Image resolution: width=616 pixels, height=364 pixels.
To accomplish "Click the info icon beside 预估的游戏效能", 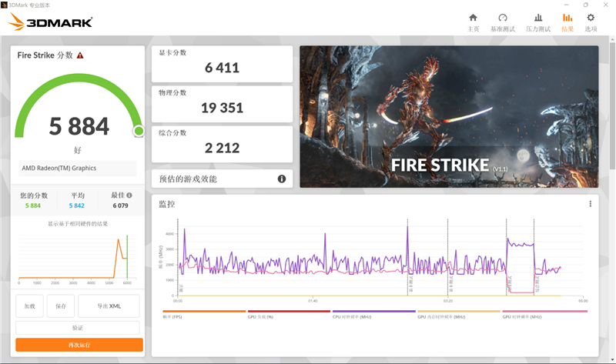I will (282, 179).
